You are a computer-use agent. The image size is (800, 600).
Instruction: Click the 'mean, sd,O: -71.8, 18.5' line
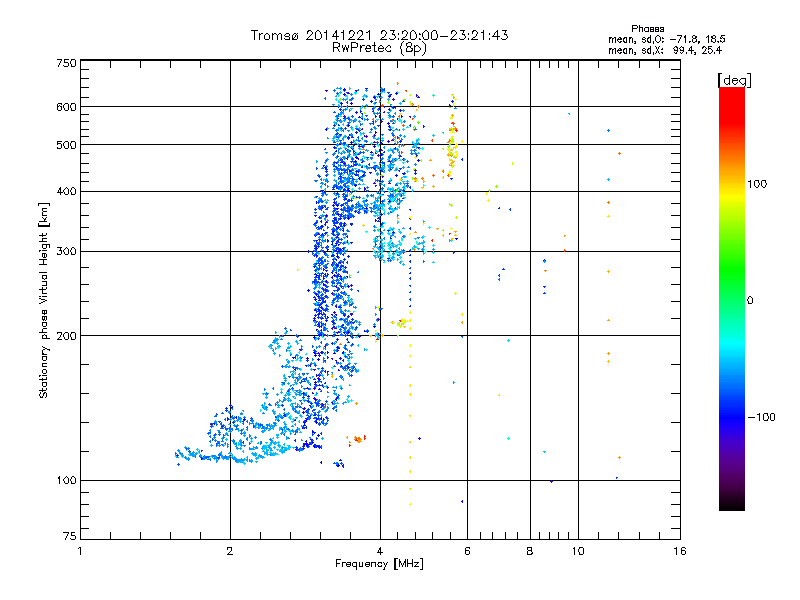(666, 39)
